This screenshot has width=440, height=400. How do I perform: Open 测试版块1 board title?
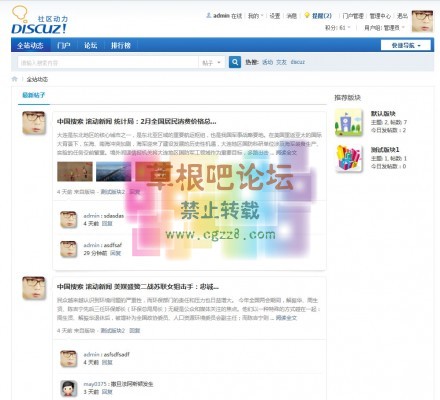(385, 149)
